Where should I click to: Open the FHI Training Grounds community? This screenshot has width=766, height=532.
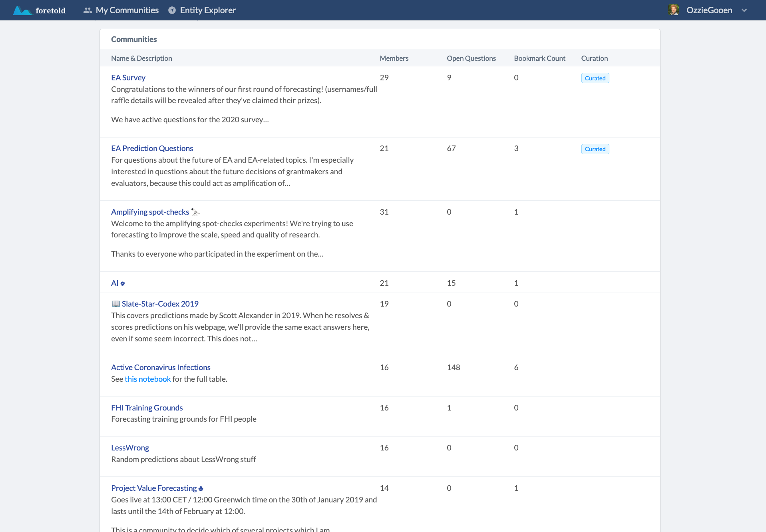tap(147, 408)
